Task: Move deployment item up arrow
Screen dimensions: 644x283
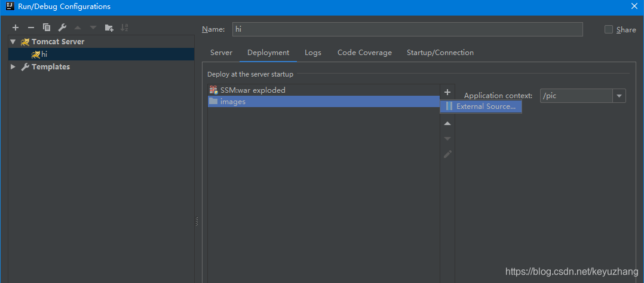Action: [447, 123]
